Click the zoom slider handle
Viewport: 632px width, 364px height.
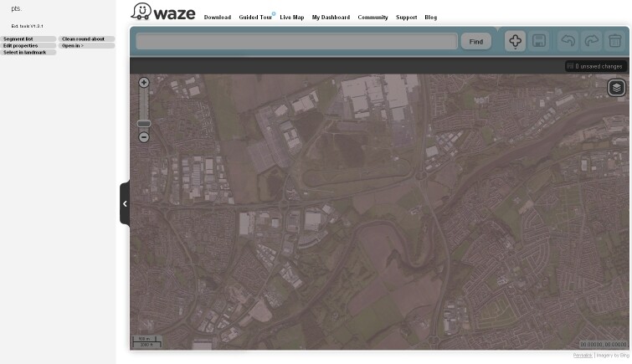pyautogui.click(x=144, y=124)
